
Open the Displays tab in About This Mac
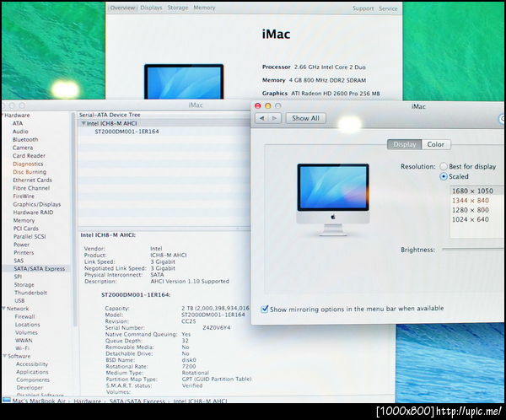pyautogui.click(x=151, y=8)
